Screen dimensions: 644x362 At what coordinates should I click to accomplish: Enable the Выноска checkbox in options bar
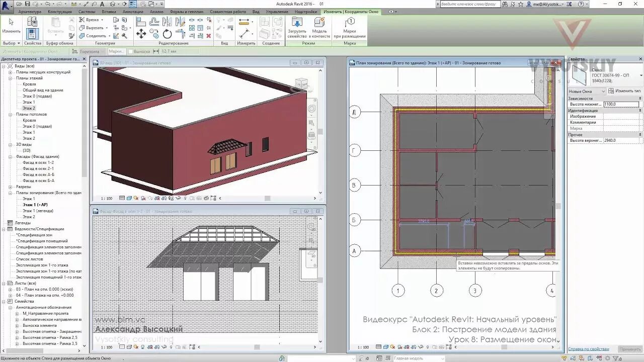point(131,51)
